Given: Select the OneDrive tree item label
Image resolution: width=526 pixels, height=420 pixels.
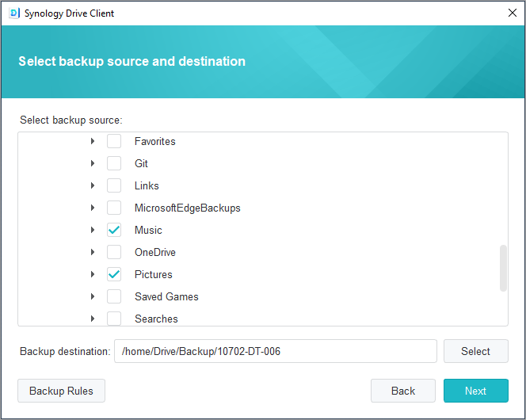Looking at the screenshot, I should [154, 253].
